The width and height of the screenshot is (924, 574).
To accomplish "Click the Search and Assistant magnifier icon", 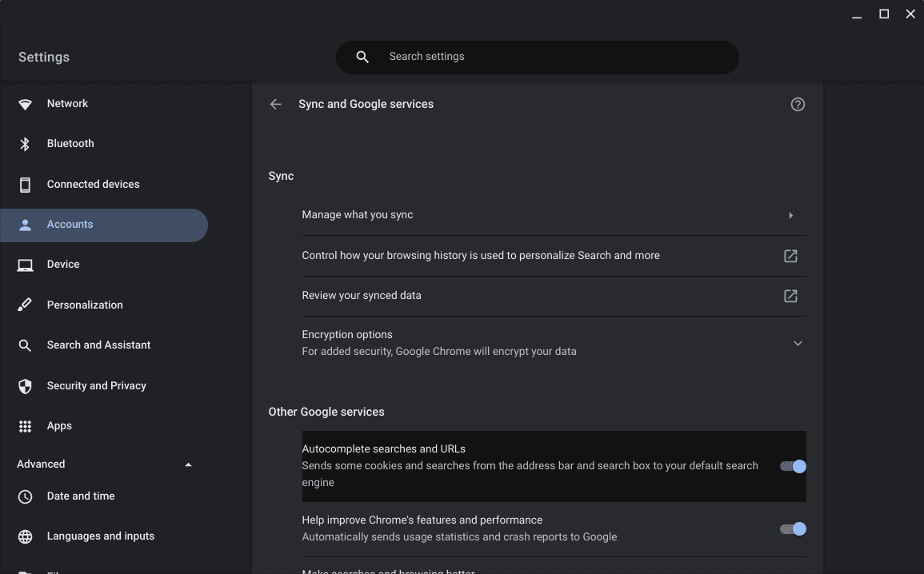I will pyautogui.click(x=25, y=345).
